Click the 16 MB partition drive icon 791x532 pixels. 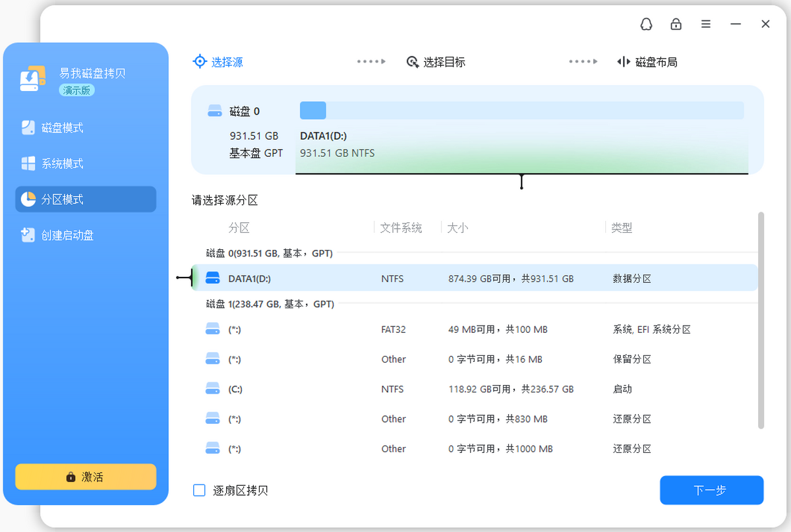coord(212,359)
